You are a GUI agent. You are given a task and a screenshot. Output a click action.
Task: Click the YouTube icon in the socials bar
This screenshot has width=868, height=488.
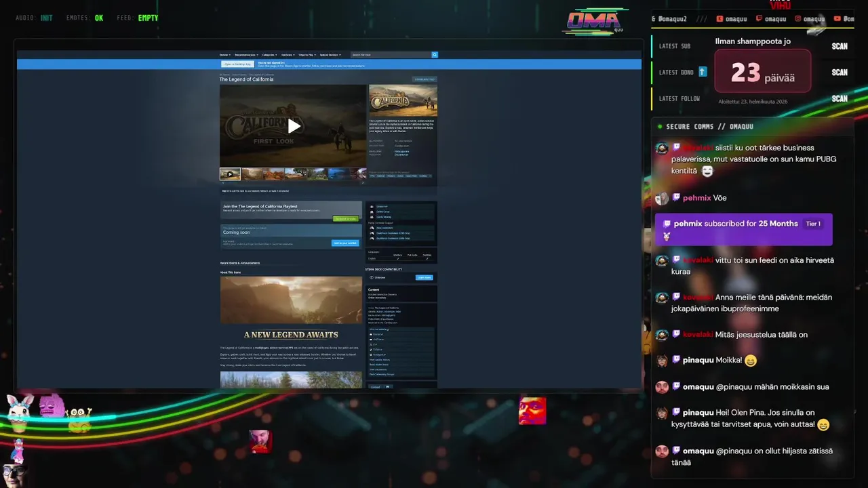click(837, 19)
